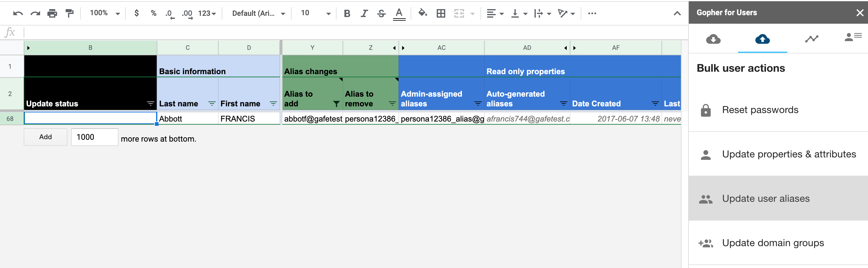Screen dimensions: 868x268
Task: Open the zoom 100% dropdown
Action: [x=104, y=13]
